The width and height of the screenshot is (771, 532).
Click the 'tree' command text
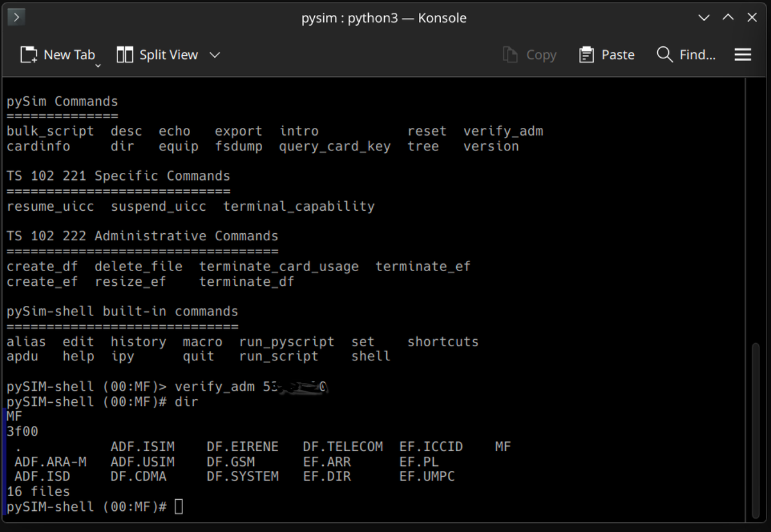pyautogui.click(x=423, y=146)
